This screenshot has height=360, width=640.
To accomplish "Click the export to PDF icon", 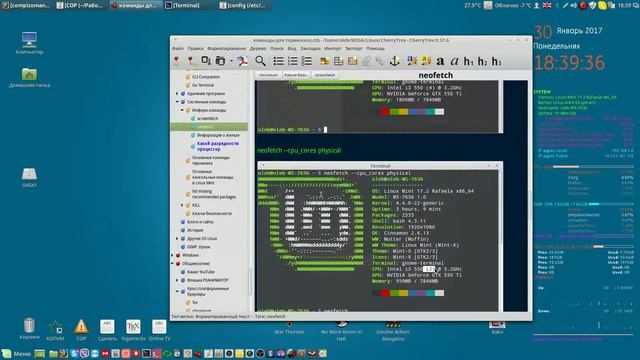I will click(242, 61).
